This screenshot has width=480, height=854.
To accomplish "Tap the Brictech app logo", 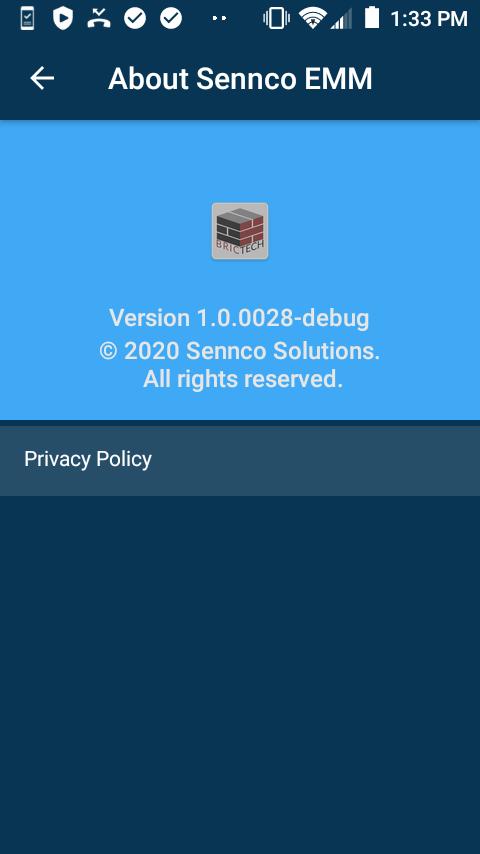I will [240, 231].
